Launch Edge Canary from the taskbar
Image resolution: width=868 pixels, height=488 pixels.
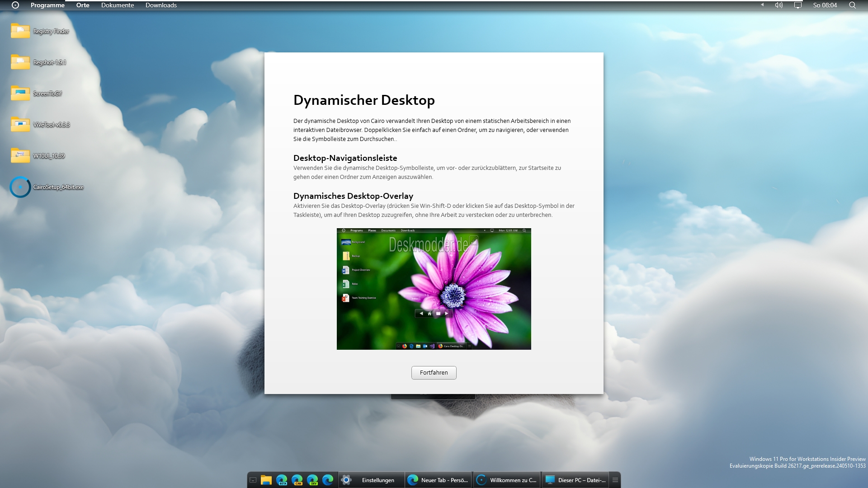[x=297, y=480]
